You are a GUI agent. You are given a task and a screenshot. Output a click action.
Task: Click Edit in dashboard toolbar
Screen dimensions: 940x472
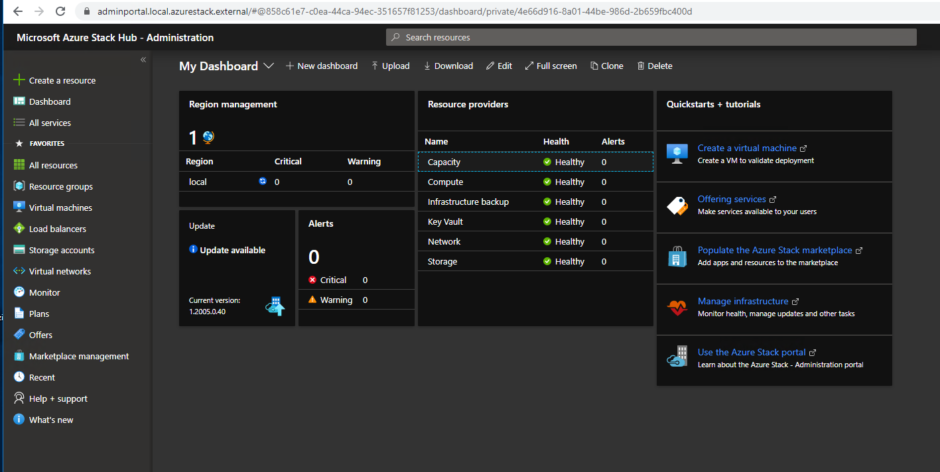pyautogui.click(x=498, y=66)
